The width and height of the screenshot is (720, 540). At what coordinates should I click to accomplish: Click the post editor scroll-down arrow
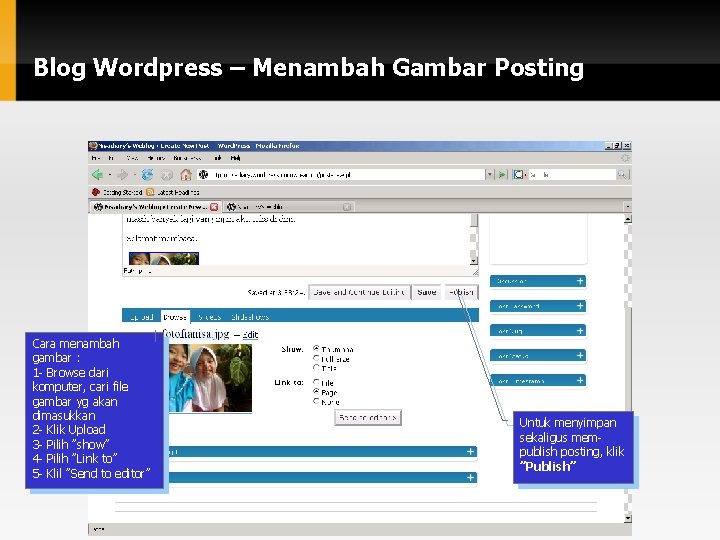[x=474, y=261]
